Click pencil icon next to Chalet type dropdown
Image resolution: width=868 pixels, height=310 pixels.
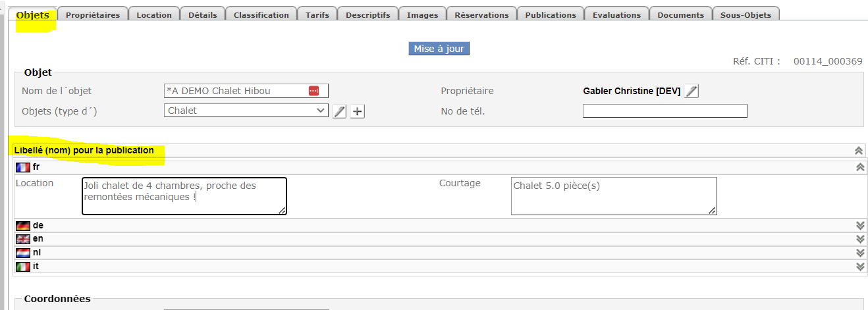click(339, 111)
